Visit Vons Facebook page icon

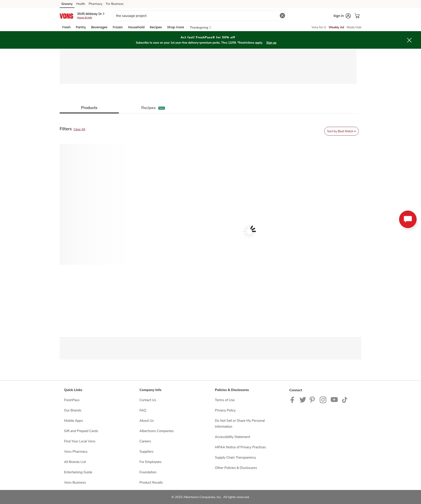click(292, 400)
